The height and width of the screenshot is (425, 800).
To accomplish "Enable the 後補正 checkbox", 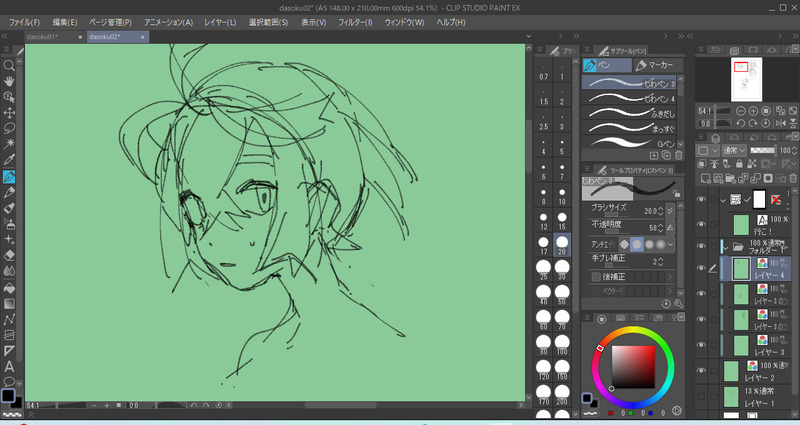I will click(x=596, y=277).
